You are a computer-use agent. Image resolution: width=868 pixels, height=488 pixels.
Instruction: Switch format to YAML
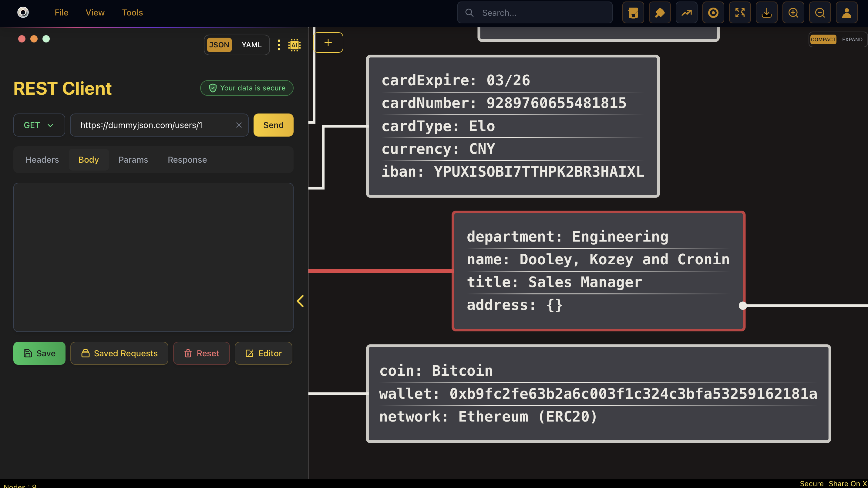251,45
